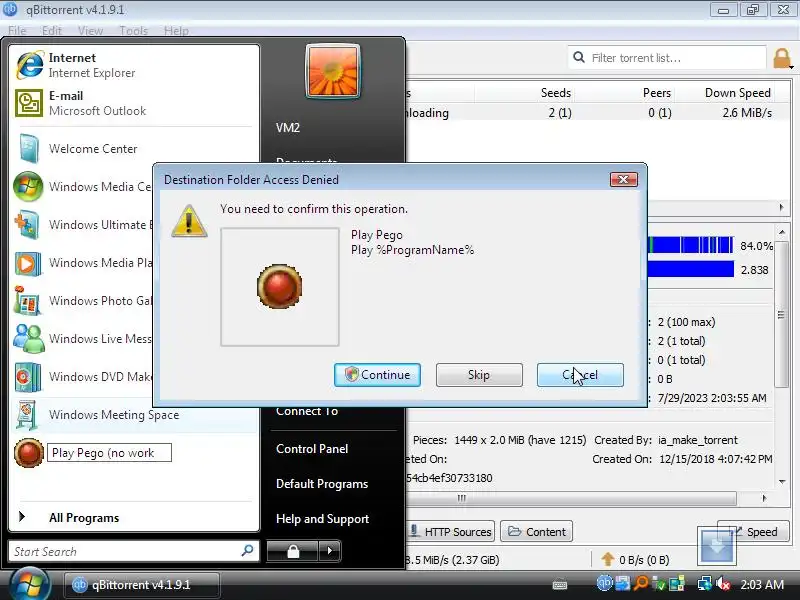The image size is (800, 600).
Task: Click the 2.838 availability bar
Action: point(690,269)
